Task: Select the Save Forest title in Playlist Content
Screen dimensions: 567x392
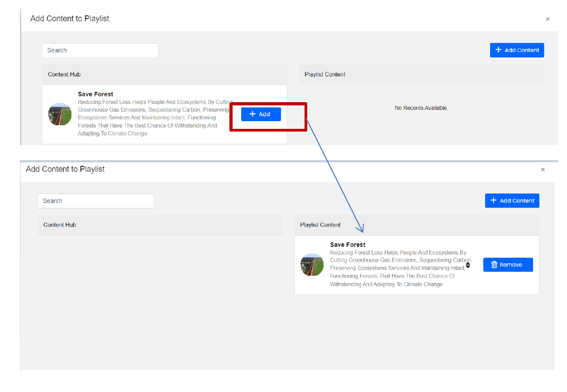Action: (348, 245)
